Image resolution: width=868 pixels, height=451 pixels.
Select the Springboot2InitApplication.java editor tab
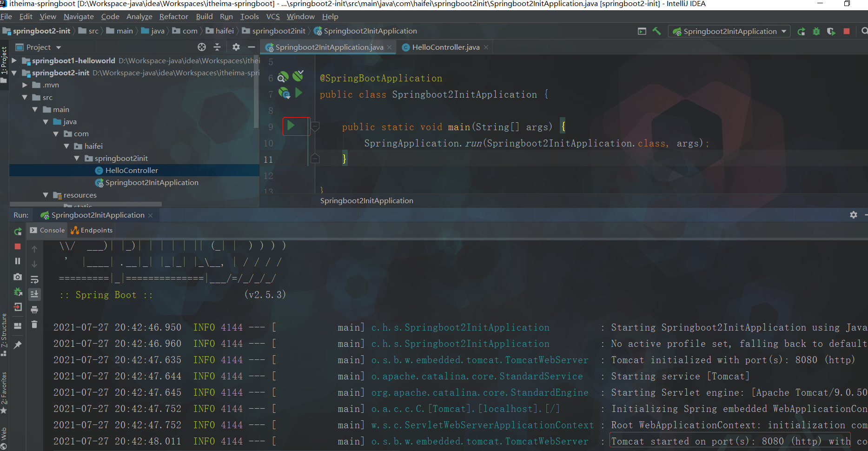click(x=329, y=47)
